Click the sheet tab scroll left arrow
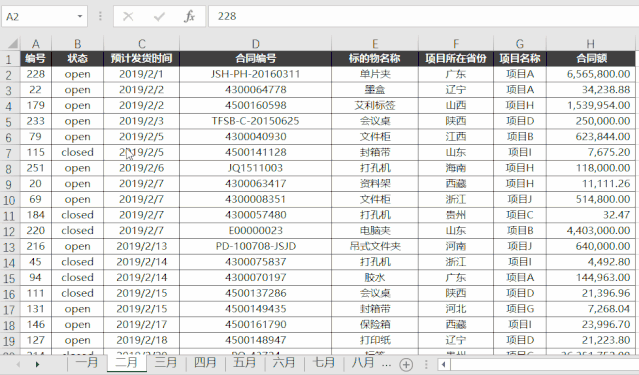Image resolution: width=639 pixels, height=375 pixels. [18, 364]
